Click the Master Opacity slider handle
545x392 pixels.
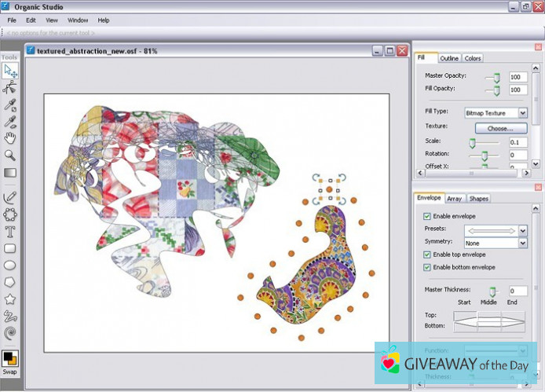click(x=496, y=77)
